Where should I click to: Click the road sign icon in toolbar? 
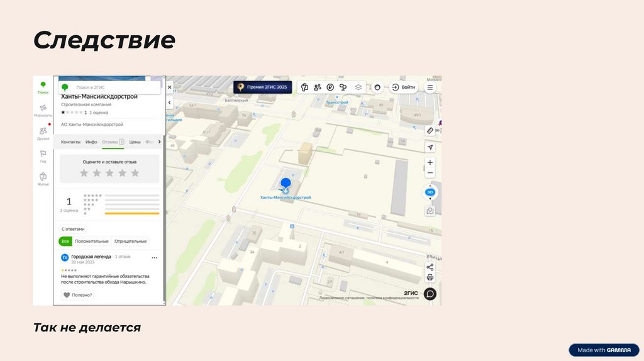tap(343, 87)
